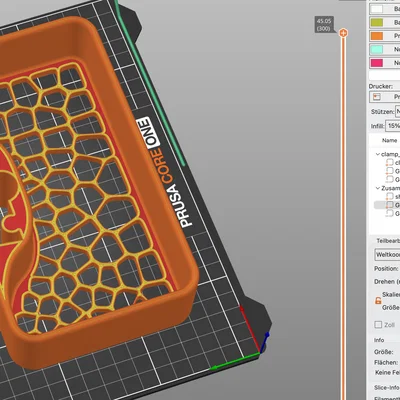Click the olive green filament color swatch

(377, 22)
